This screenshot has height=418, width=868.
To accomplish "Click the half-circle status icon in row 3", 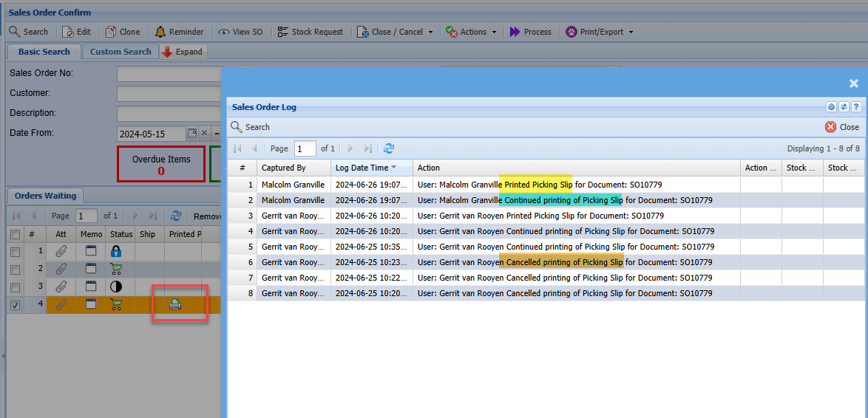I will click(115, 287).
